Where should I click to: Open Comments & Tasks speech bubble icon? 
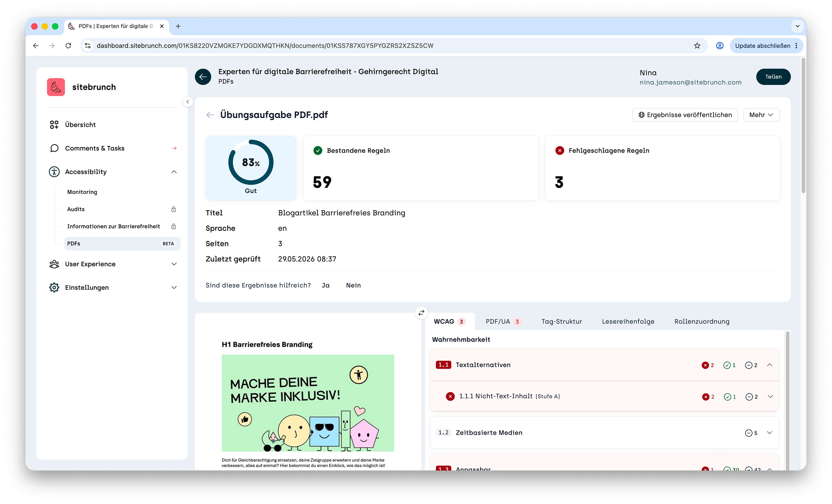tap(54, 148)
